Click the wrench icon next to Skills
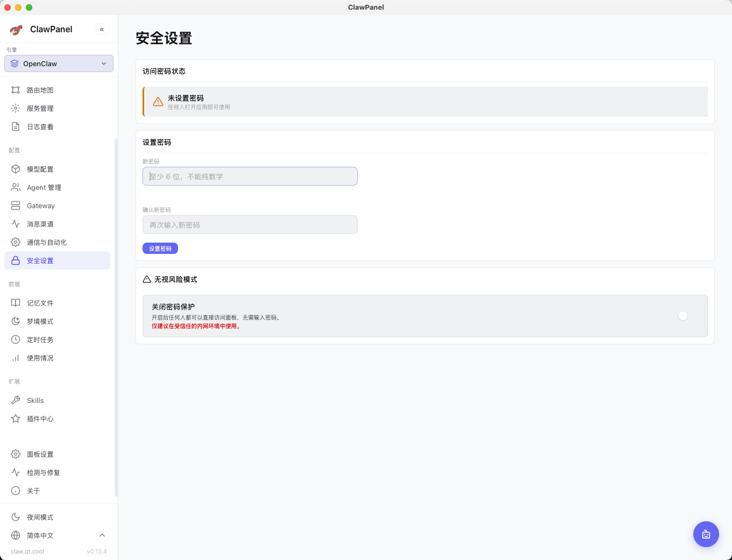The height and width of the screenshot is (560, 732). coord(16,400)
